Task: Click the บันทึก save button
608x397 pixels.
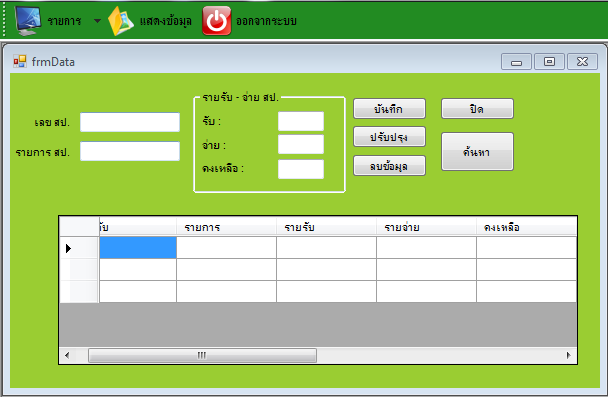Action: tap(389, 109)
